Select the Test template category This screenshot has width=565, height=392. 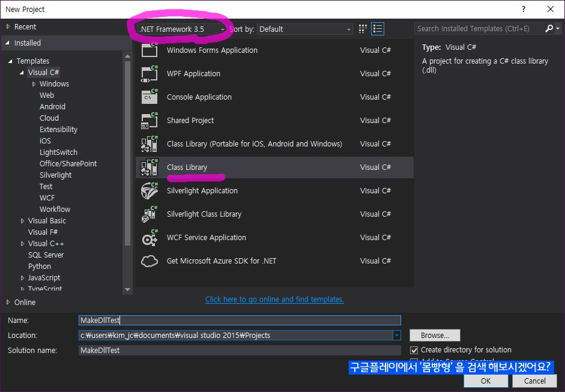tap(46, 187)
